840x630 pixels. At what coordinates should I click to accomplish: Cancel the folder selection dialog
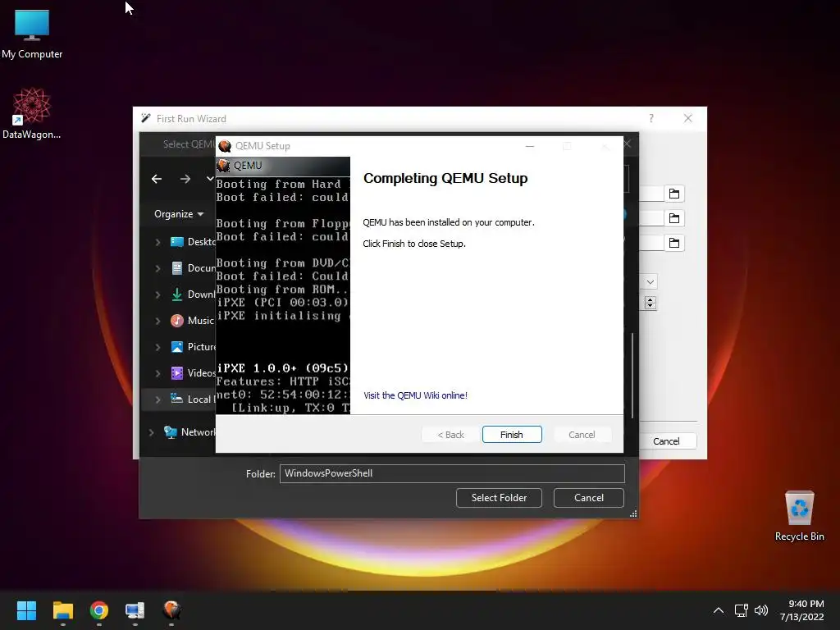point(589,498)
